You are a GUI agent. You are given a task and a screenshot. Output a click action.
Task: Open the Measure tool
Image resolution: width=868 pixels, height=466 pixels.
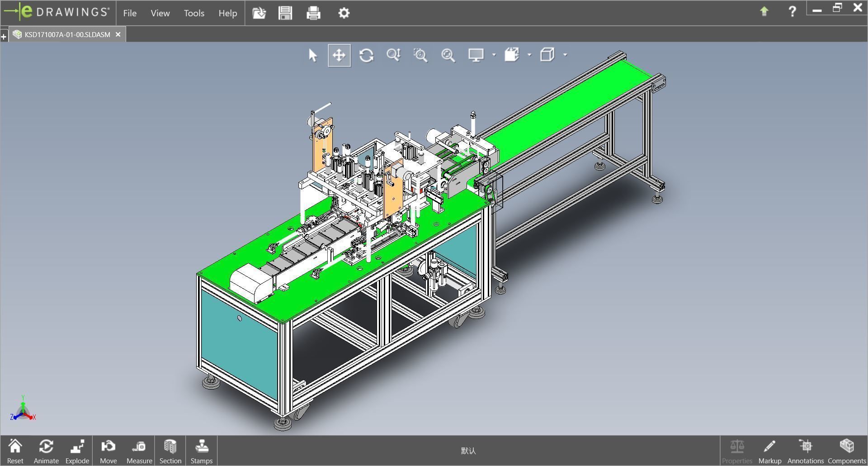[x=139, y=451]
